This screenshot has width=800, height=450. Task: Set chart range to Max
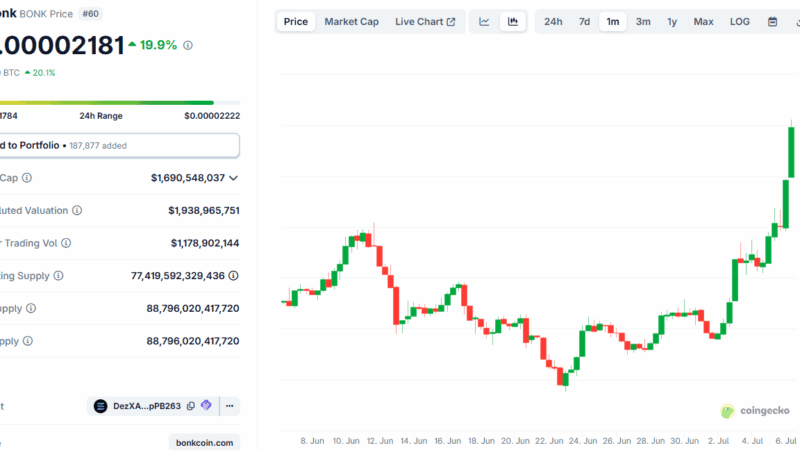tap(703, 21)
